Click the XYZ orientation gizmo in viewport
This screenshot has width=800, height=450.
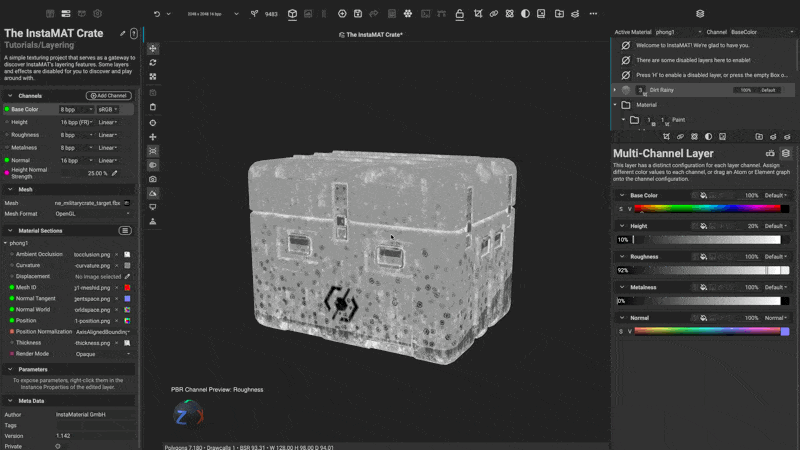[x=188, y=415]
